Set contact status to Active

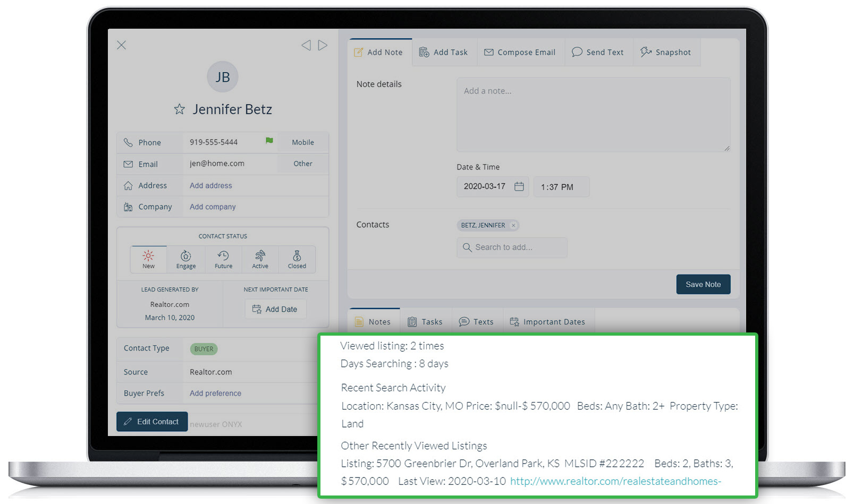pyautogui.click(x=260, y=259)
